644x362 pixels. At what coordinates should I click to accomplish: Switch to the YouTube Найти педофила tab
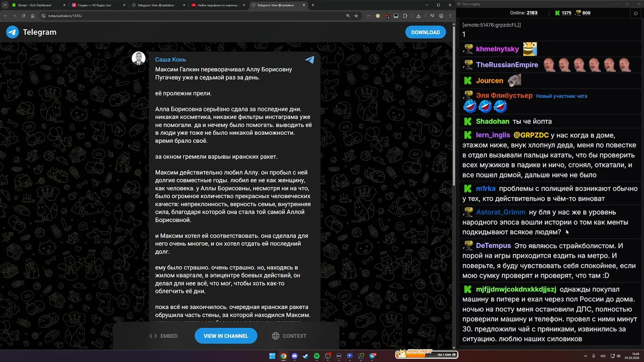(217, 5)
